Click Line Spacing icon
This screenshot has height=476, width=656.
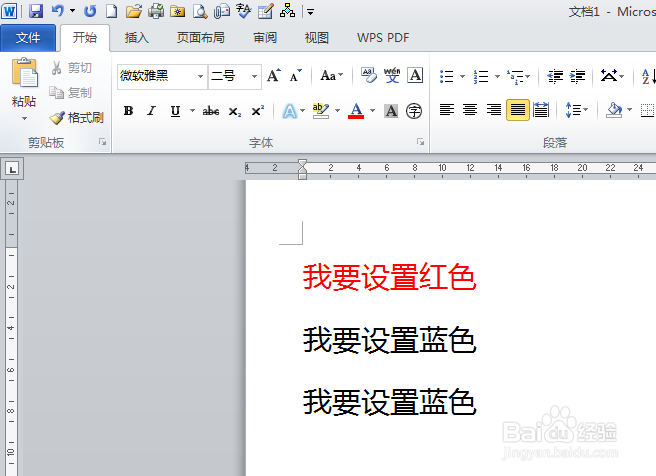tap(574, 110)
